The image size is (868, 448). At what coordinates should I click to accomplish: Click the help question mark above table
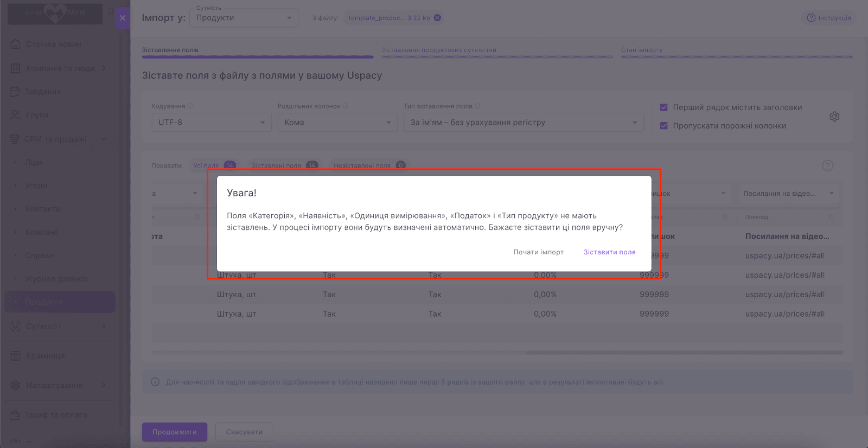click(827, 165)
